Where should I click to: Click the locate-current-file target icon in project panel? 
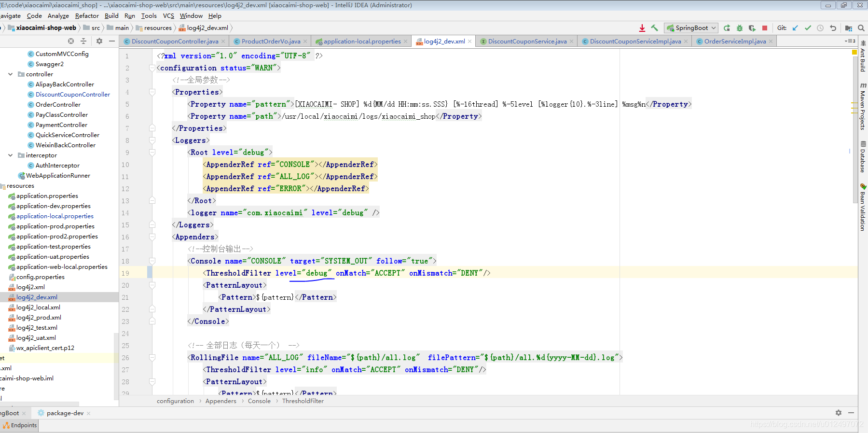coord(71,41)
